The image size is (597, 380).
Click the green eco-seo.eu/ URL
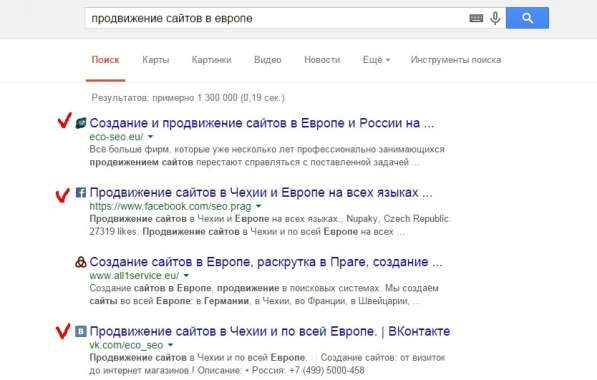point(117,136)
